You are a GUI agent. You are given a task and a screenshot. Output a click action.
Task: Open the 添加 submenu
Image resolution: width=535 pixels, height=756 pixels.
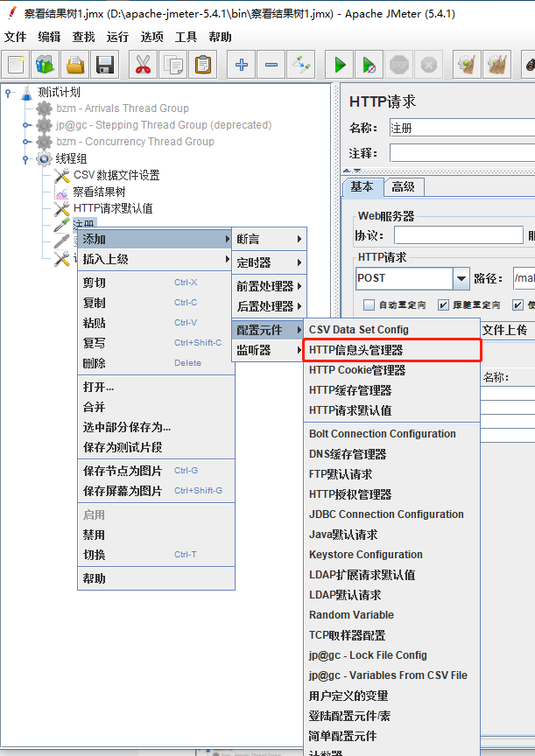pos(156,239)
